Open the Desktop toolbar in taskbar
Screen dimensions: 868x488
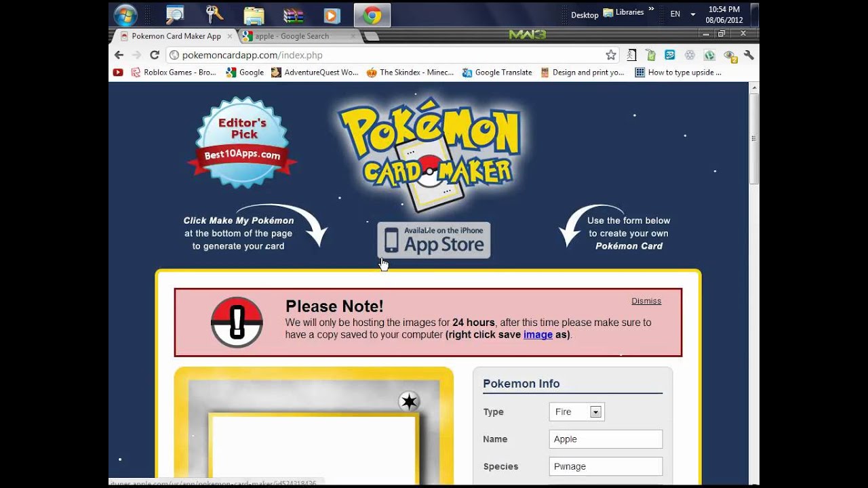[x=585, y=15]
